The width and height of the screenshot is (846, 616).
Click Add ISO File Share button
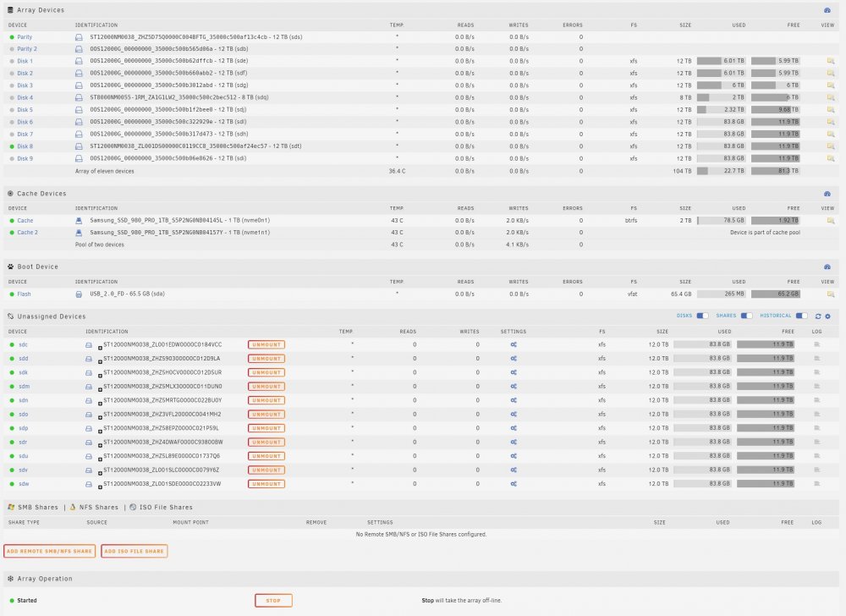(x=135, y=552)
